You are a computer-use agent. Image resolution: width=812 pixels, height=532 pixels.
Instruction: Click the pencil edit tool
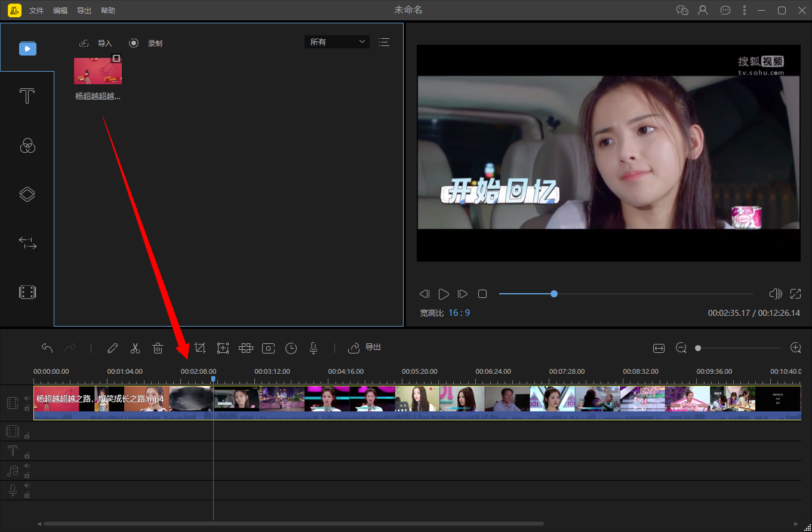pos(113,348)
